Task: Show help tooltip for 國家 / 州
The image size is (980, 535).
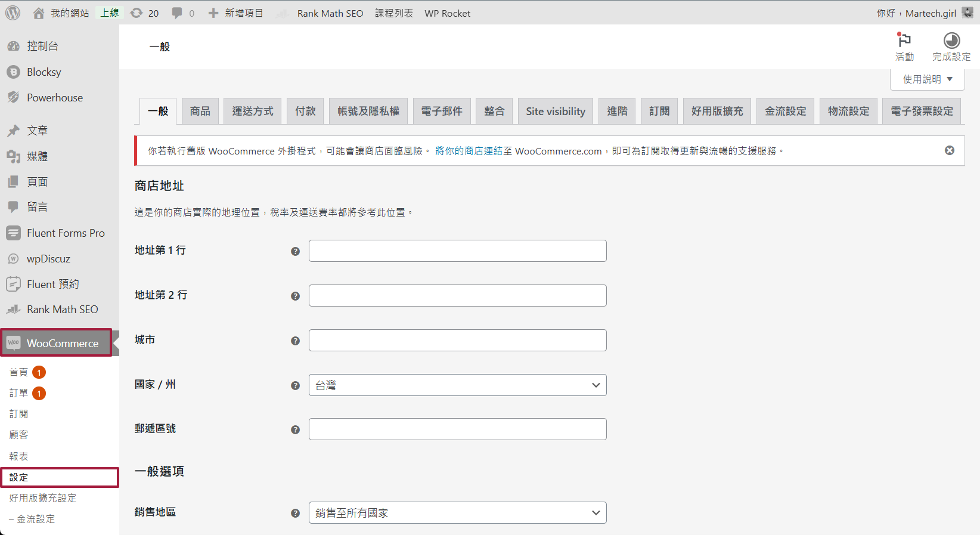Action: click(295, 385)
